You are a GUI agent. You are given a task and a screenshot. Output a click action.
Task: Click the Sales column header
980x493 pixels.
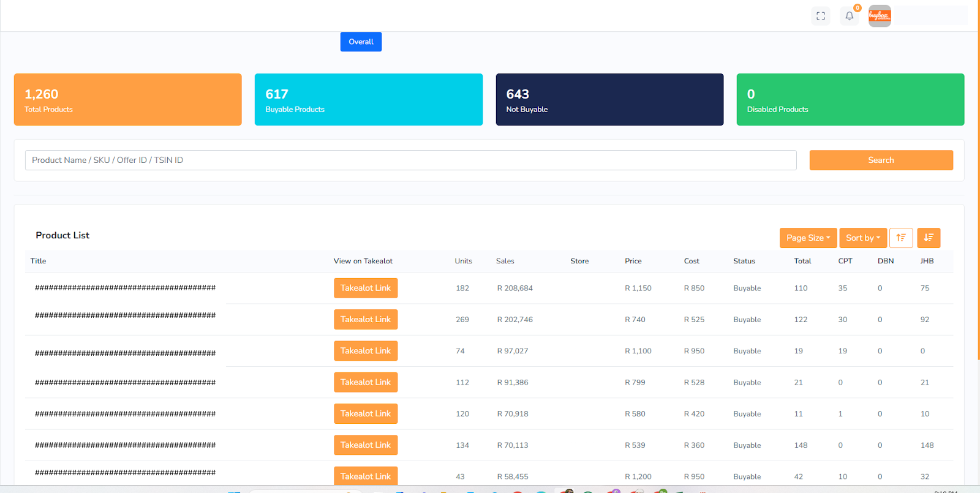point(505,261)
